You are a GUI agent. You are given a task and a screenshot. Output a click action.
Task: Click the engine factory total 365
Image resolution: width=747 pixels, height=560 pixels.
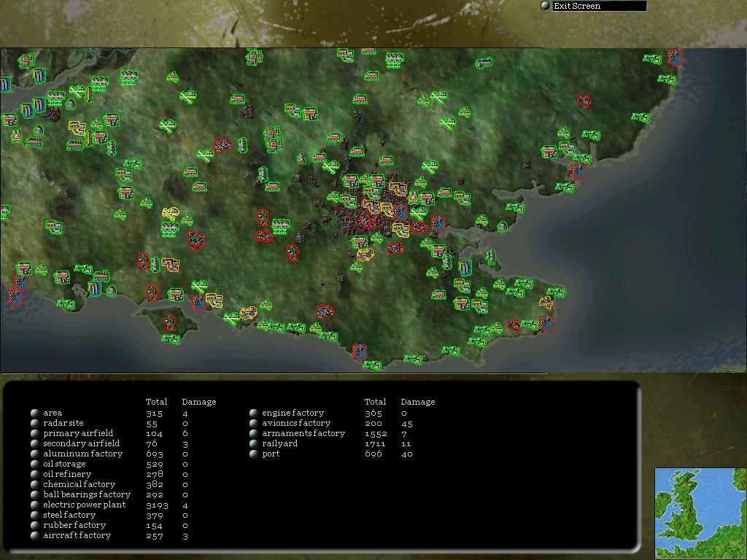point(373,413)
